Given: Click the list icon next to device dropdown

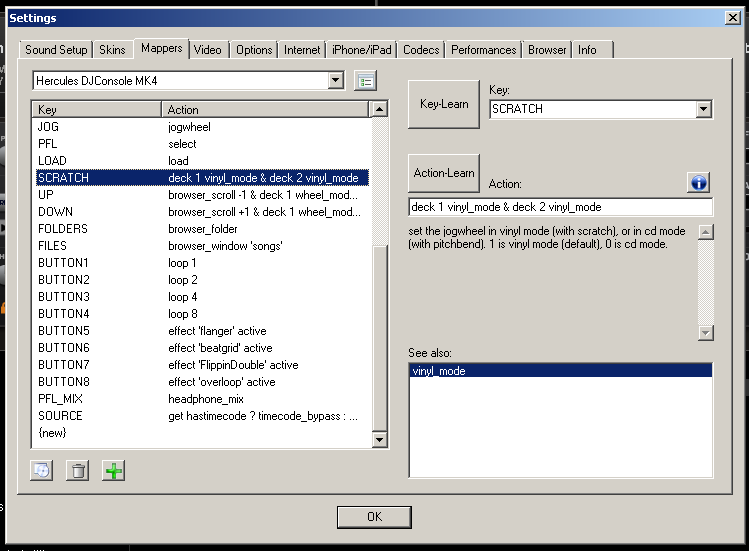Looking at the screenshot, I should 365,81.
